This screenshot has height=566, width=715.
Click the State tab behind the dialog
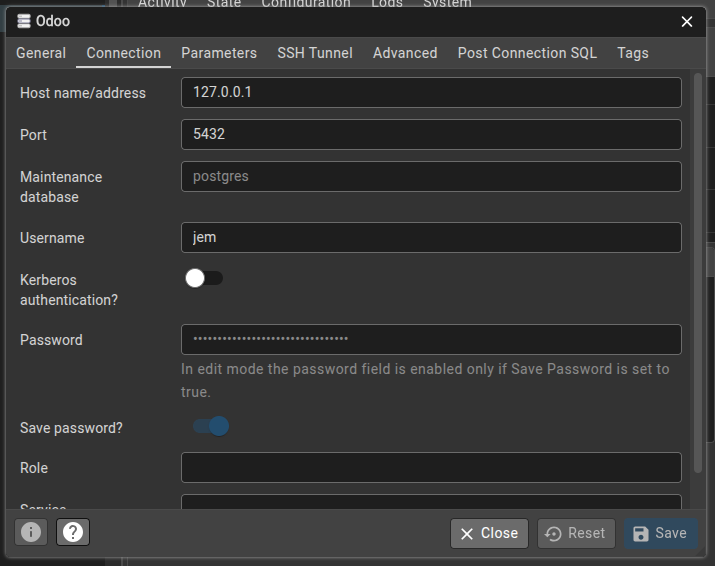[x=224, y=4]
